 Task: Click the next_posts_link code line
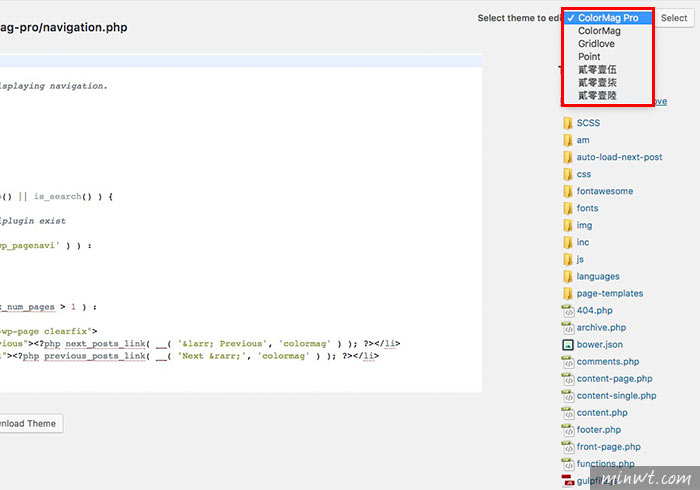tap(200, 344)
